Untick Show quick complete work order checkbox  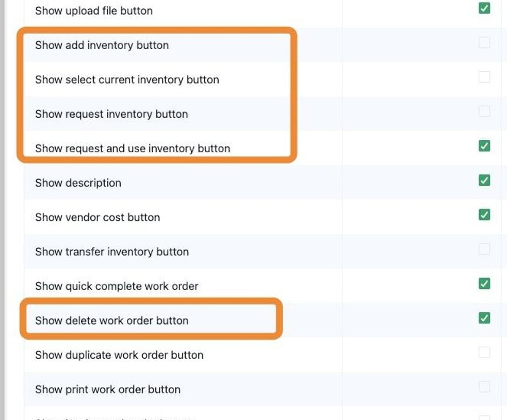[484, 284]
